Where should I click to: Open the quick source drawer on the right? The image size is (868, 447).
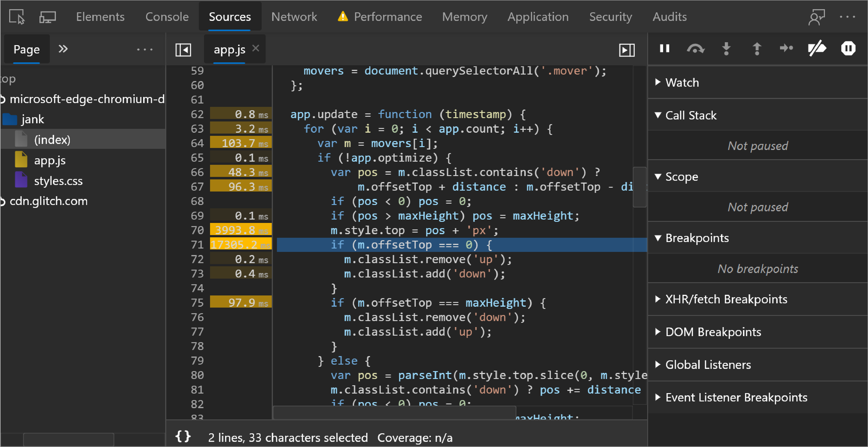click(x=626, y=49)
